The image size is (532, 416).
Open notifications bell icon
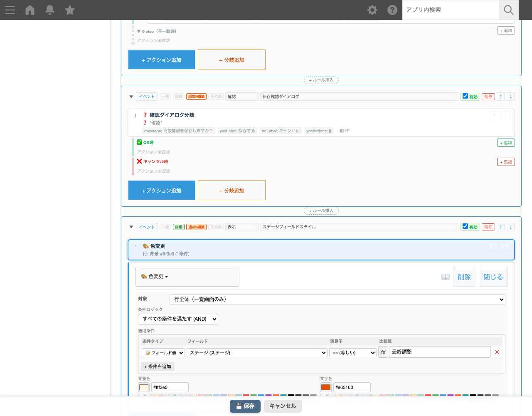[x=50, y=10]
